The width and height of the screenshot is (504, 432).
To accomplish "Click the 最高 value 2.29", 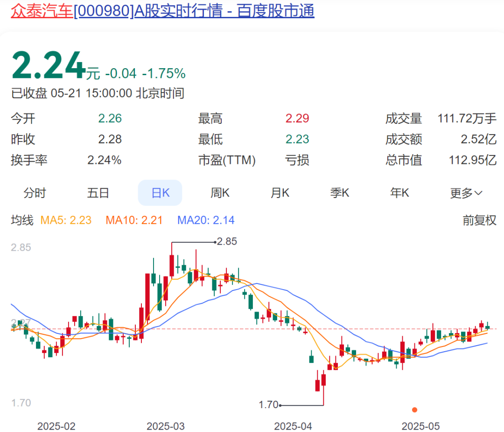I will click(297, 118).
